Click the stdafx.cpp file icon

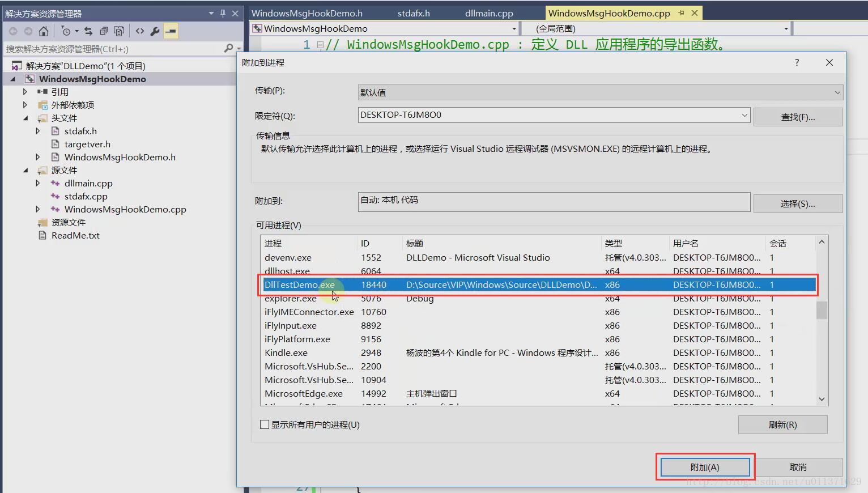point(55,196)
